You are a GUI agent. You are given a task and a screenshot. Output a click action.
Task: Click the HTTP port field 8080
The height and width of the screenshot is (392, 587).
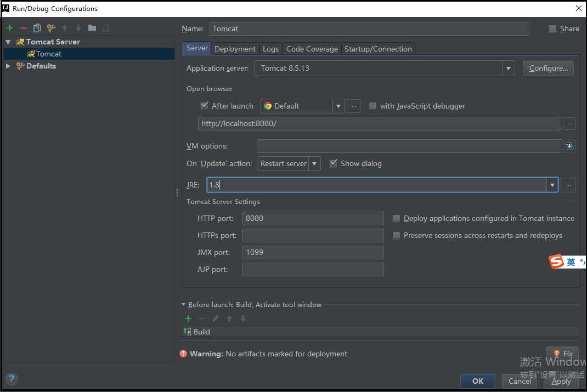tap(313, 218)
